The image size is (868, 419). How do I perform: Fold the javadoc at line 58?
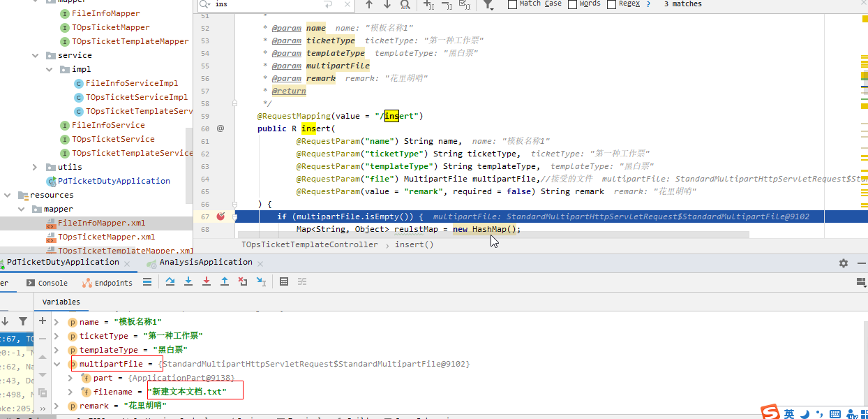click(x=236, y=103)
